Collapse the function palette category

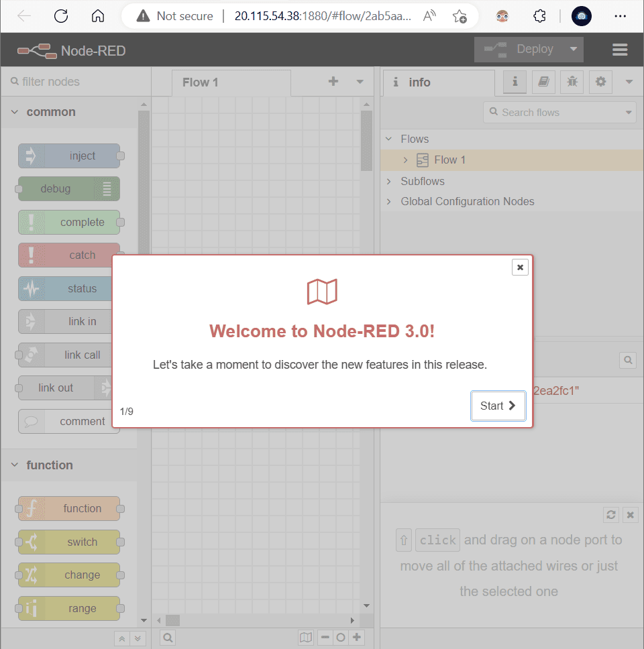(15, 465)
